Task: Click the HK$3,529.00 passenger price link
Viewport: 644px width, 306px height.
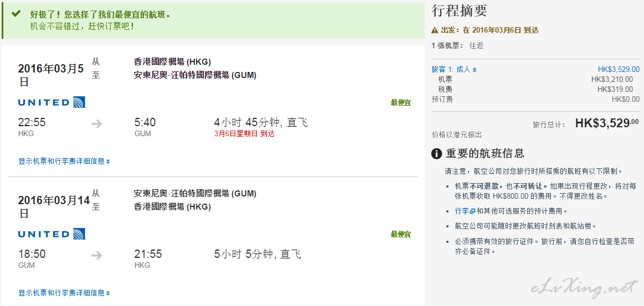Action: pyautogui.click(x=619, y=69)
